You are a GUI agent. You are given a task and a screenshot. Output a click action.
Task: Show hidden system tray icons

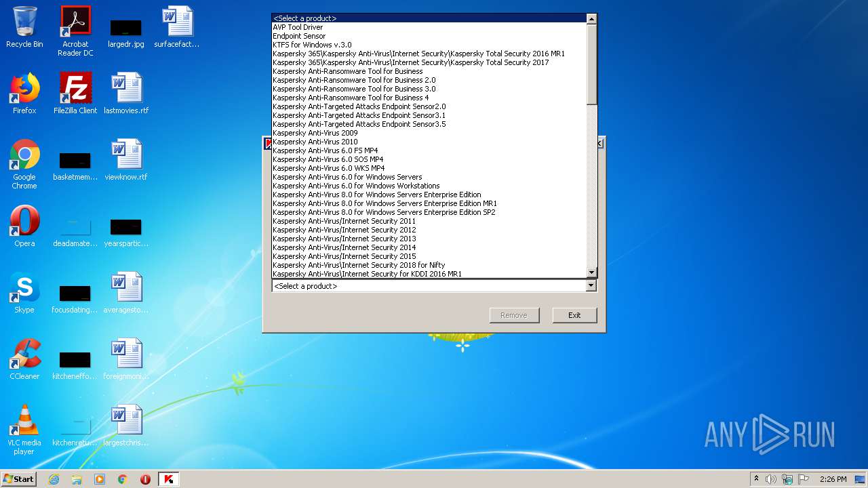pyautogui.click(x=756, y=479)
